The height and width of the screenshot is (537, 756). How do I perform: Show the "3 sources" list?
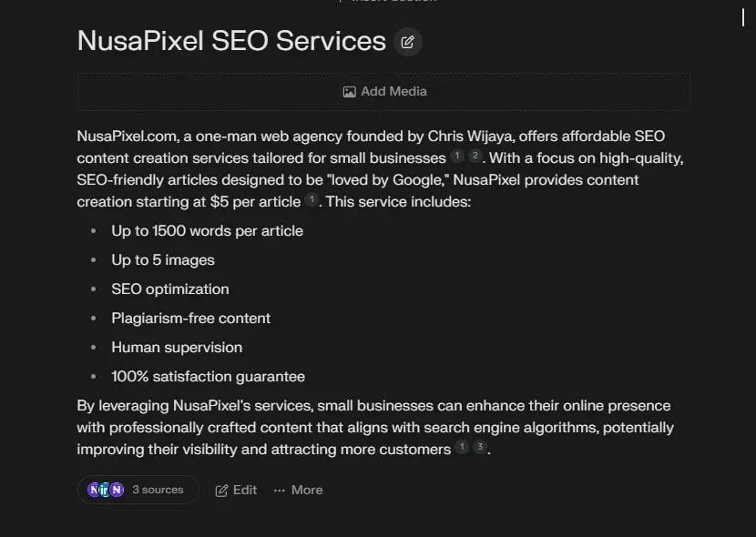pos(158,490)
